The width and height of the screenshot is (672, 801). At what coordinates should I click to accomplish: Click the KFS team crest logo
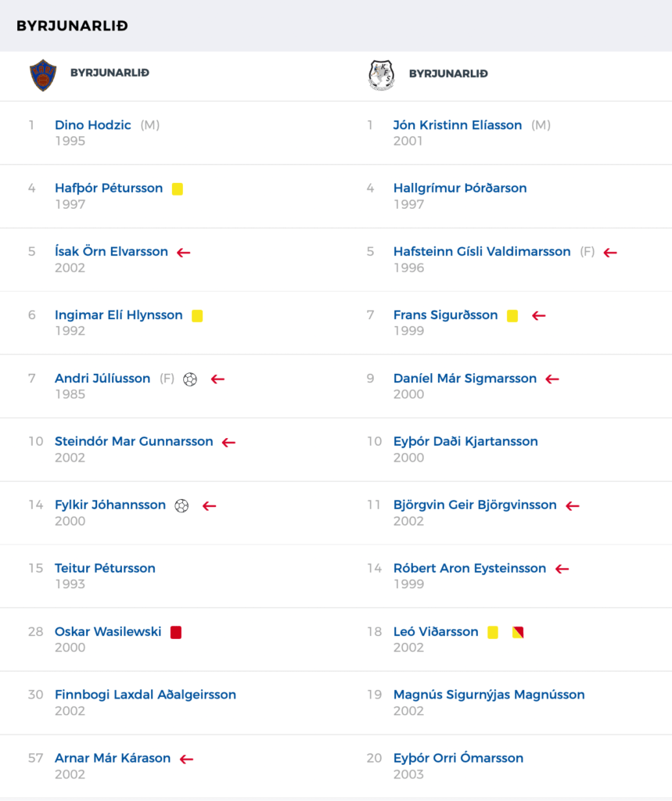click(x=381, y=75)
